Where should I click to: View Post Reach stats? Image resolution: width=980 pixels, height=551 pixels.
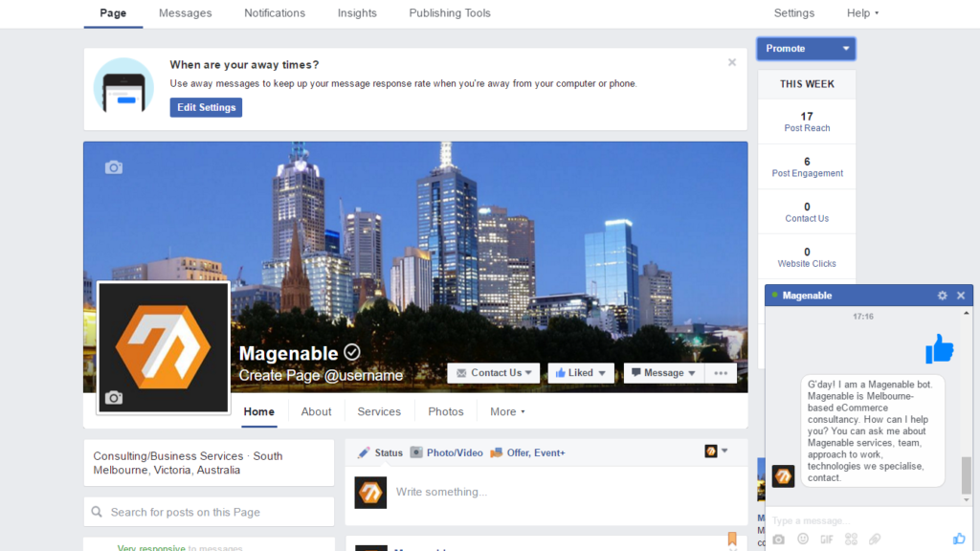point(807,121)
